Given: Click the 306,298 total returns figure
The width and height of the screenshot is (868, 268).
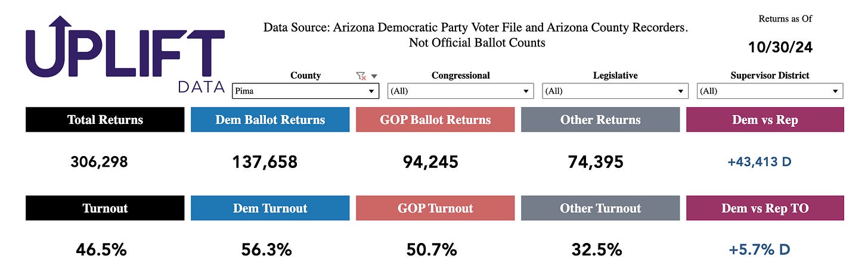Looking at the screenshot, I should click(99, 162).
